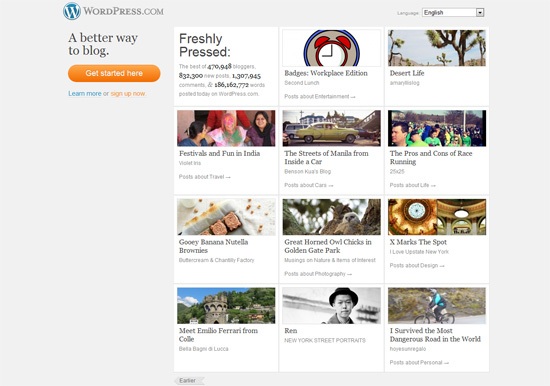Image resolution: width=550 pixels, height=386 pixels.
Task: Open Meet Emilio Ferrari from Colle post
Action: [x=218, y=335]
